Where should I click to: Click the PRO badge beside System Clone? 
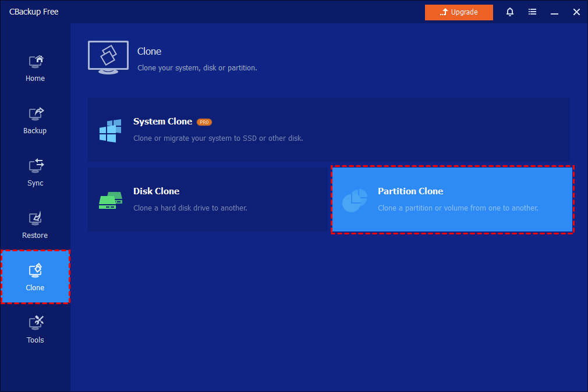204,122
